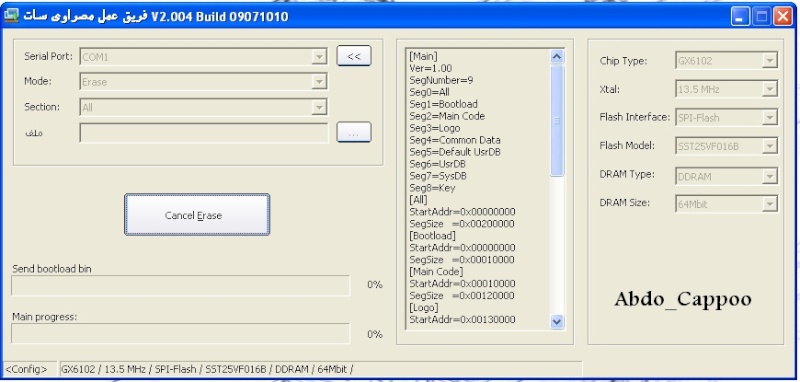Screen dimensions: 800x382
Task: Open the Mode Erase dropdown
Action: tap(203, 81)
